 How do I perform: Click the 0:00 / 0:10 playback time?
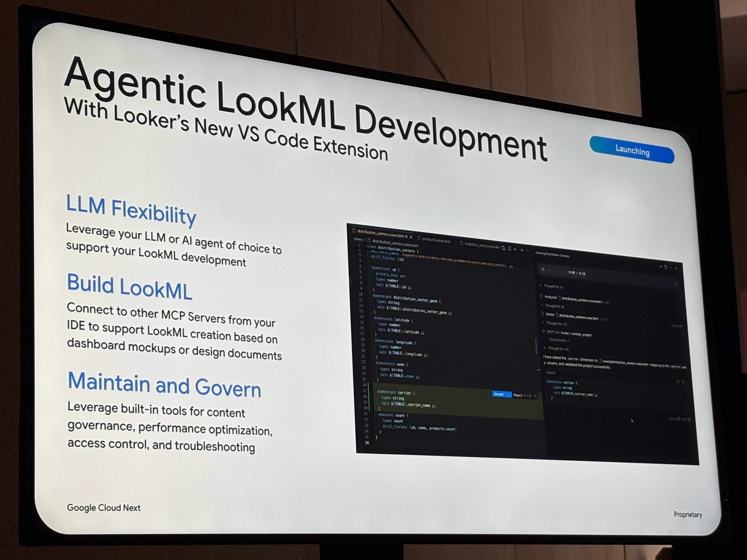[577, 273]
